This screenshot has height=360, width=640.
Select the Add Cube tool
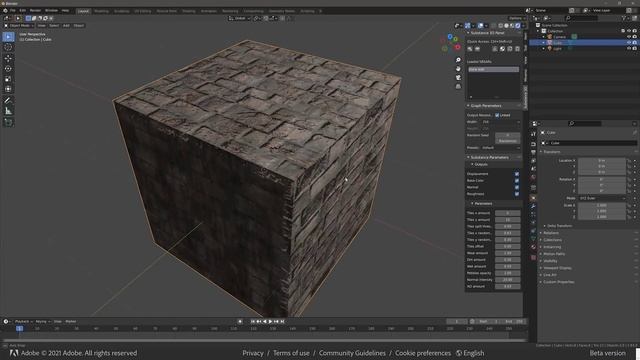point(8,122)
